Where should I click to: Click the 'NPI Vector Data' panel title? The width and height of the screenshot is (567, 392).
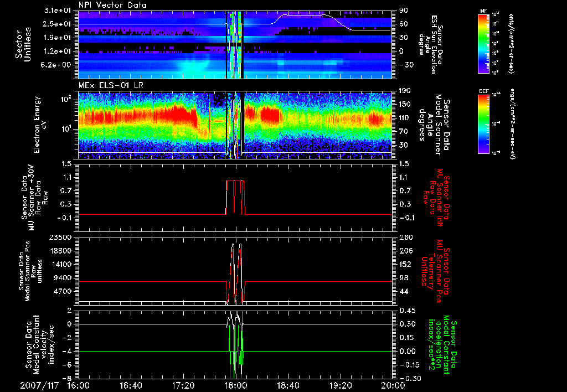pyautogui.click(x=114, y=5)
